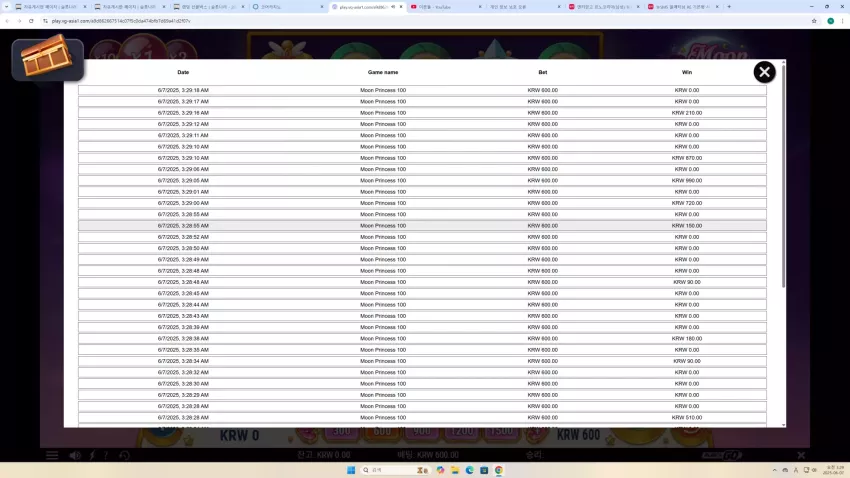Open the treasure chest icon
The image size is (850, 478).
(48, 59)
